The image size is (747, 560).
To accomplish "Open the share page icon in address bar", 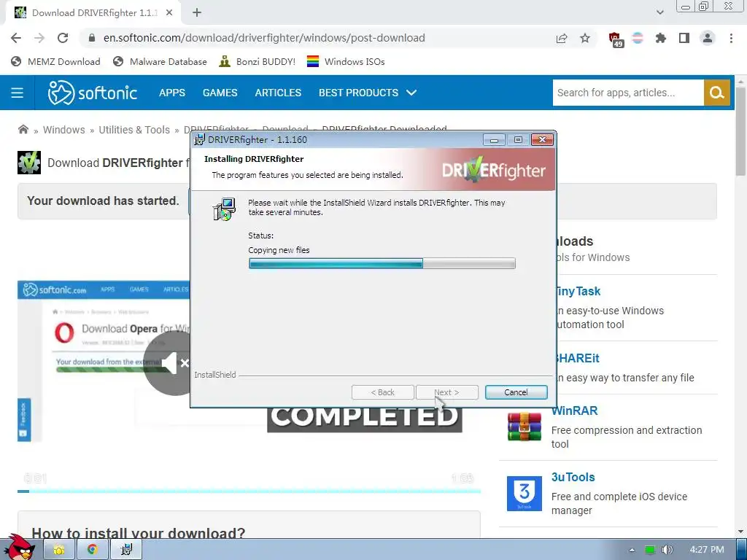I will click(x=562, y=38).
